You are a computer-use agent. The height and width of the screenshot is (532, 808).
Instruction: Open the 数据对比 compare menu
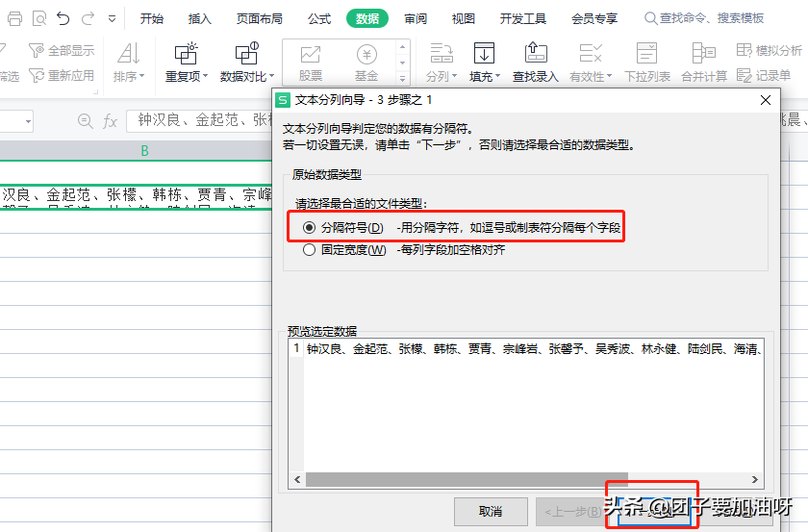coord(247,63)
